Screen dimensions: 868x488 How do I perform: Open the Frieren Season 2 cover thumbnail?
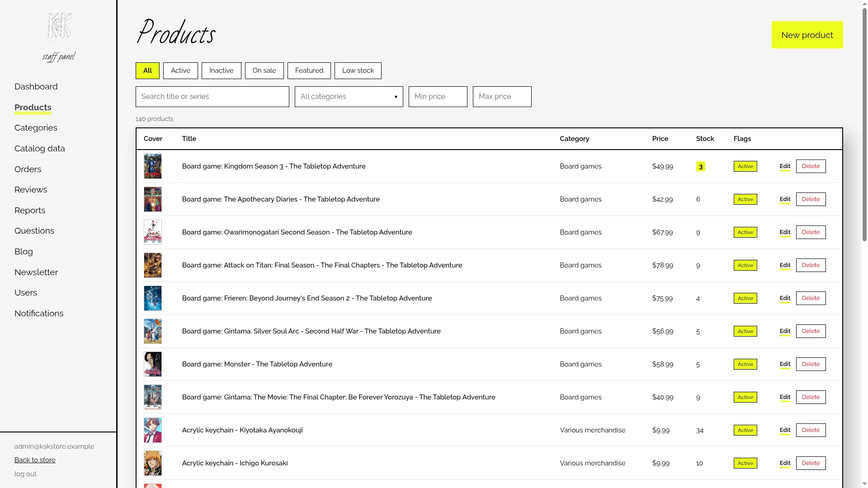153,298
